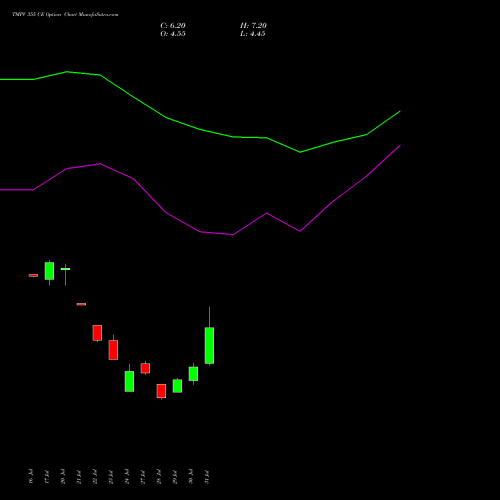Select the 20 Jul date label
Image resolution: width=500 pixels, height=500 pixels.
coord(63,476)
